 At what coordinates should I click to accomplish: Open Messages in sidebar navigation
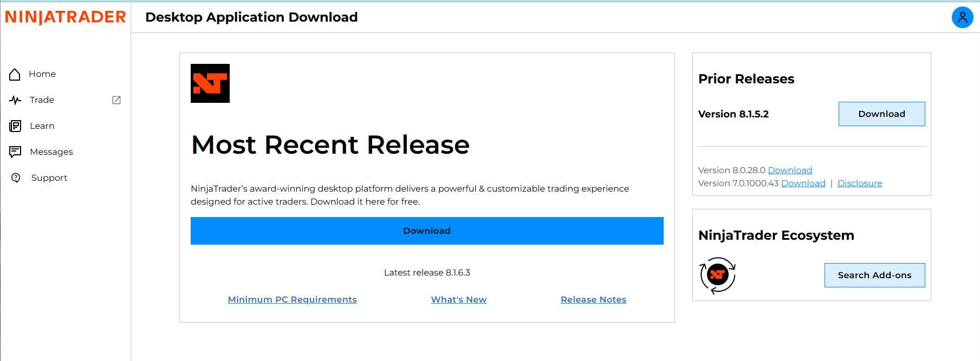click(x=51, y=152)
